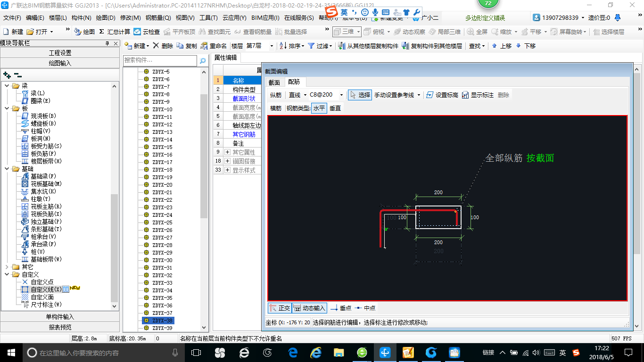
Task: Click 从其他楼层复制构件 icon
Action: 342,46
